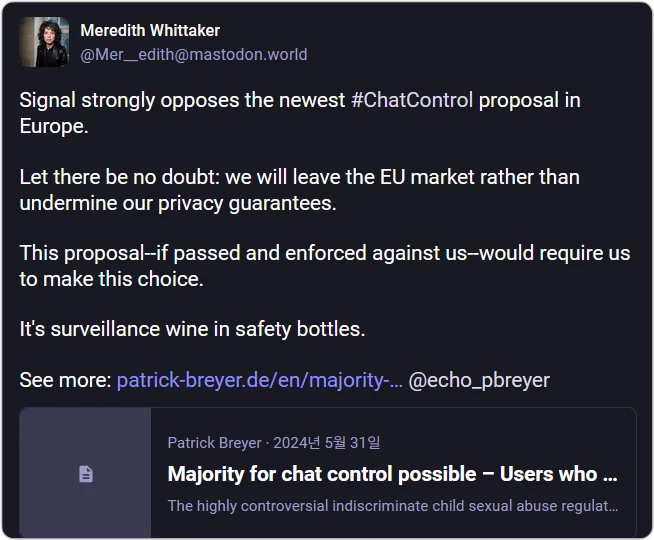Screen dimensions: 654x540
Task: Open the #ChatControl hashtag
Action: [412, 101]
